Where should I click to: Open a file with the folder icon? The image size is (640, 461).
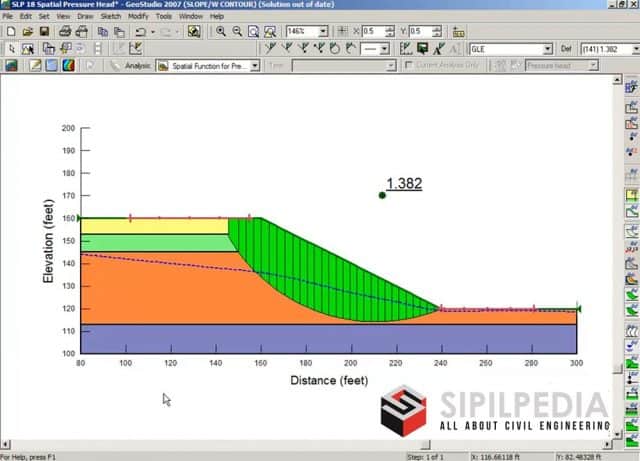coord(27,32)
